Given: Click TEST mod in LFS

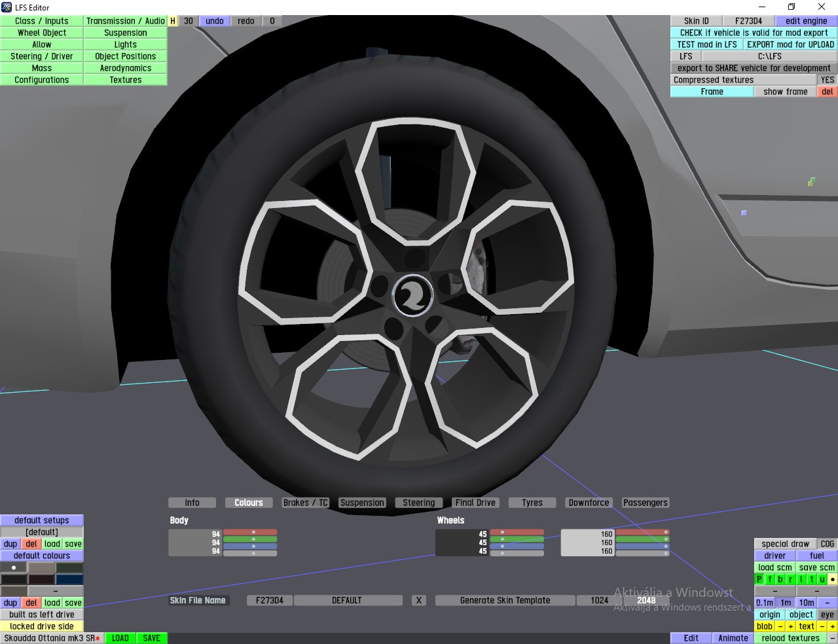Looking at the screenshot, I should pyautogui.click(x=706, y=45).
